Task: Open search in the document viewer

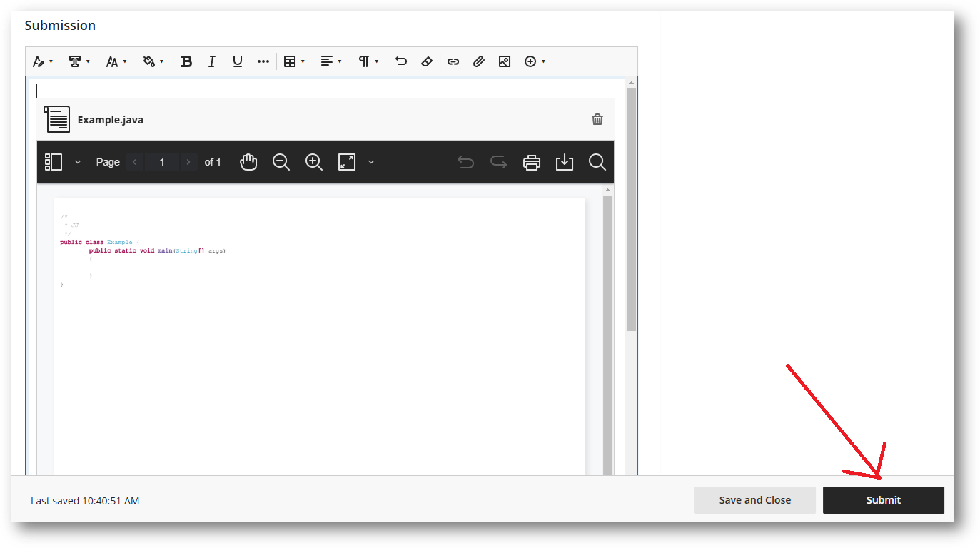Action: (x=597, y=162)
